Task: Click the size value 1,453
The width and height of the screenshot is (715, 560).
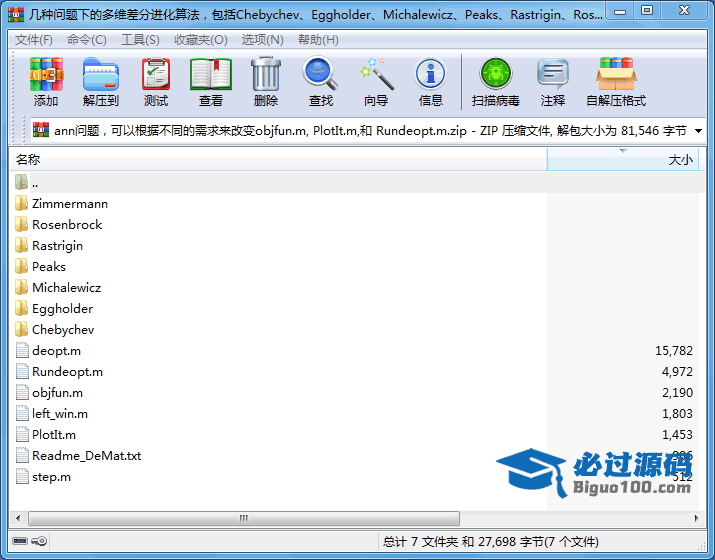Action: (677, 435)
